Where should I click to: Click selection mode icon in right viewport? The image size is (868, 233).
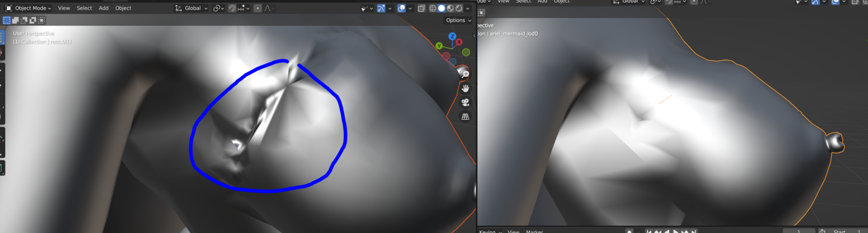pyautogui.click(x=481, y=13)
